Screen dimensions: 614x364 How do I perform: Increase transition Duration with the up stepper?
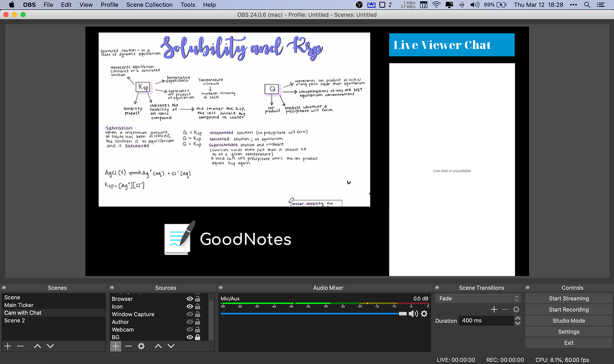[517, 318]
